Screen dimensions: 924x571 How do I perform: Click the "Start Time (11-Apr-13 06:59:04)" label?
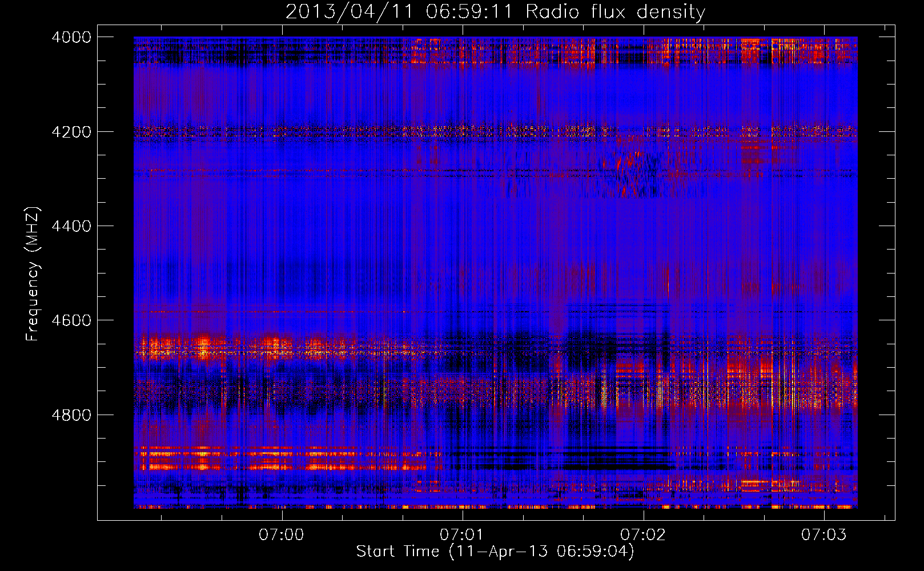point(495,552)
